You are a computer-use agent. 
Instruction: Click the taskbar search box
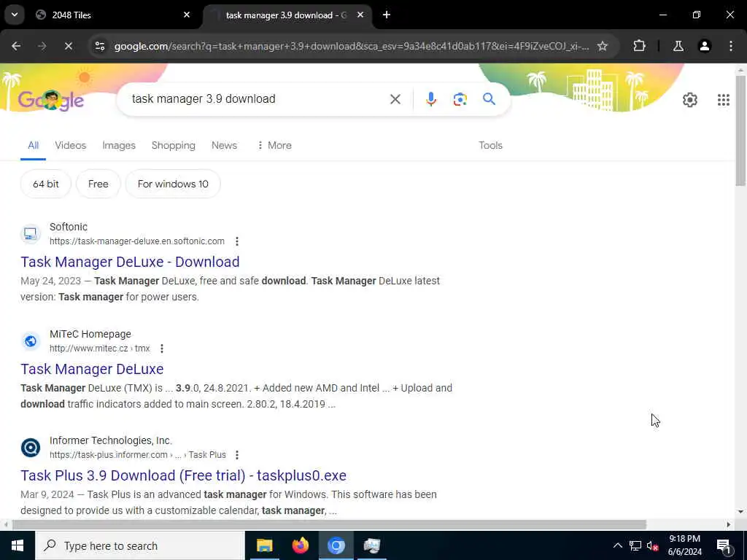pyautogui.click(x=139, y=545)
